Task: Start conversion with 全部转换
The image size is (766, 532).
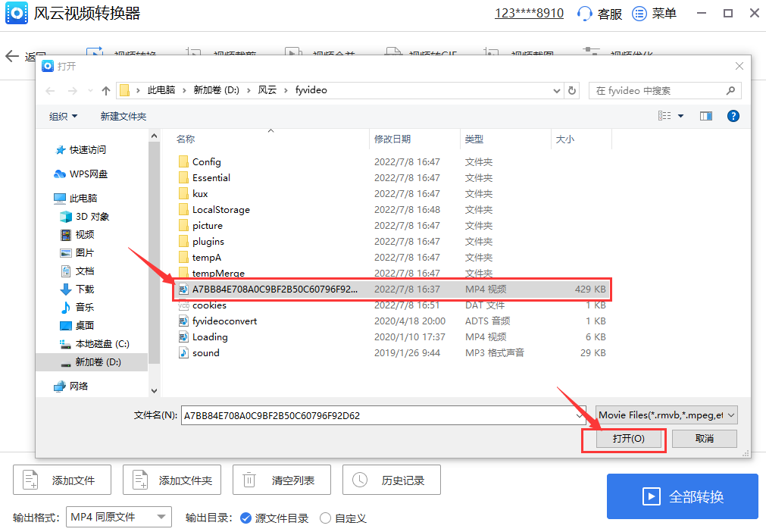Action: pos(683,496)
